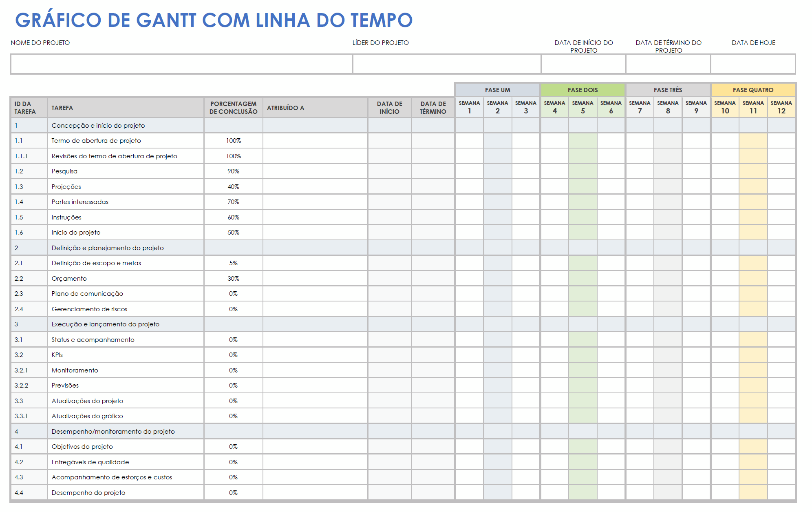
Task: Select the SEMANA 11 header cell
Action: [753, 107]
